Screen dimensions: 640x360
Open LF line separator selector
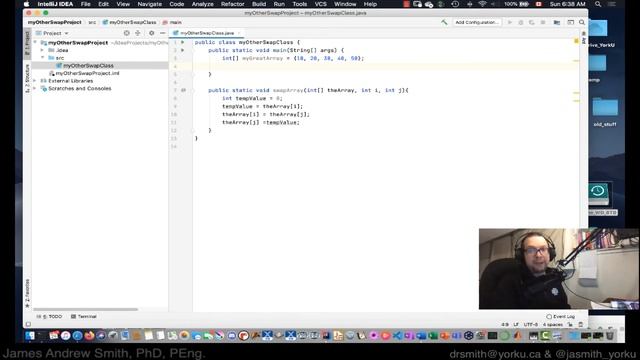point(516,324)
